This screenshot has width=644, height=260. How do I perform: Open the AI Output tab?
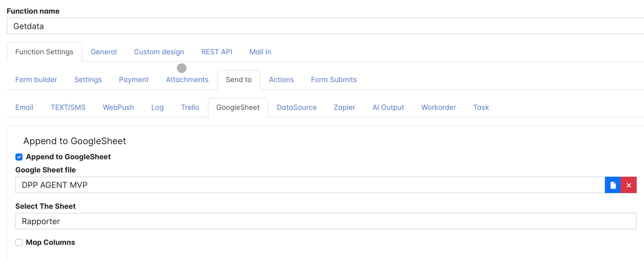tap(388, 107)
